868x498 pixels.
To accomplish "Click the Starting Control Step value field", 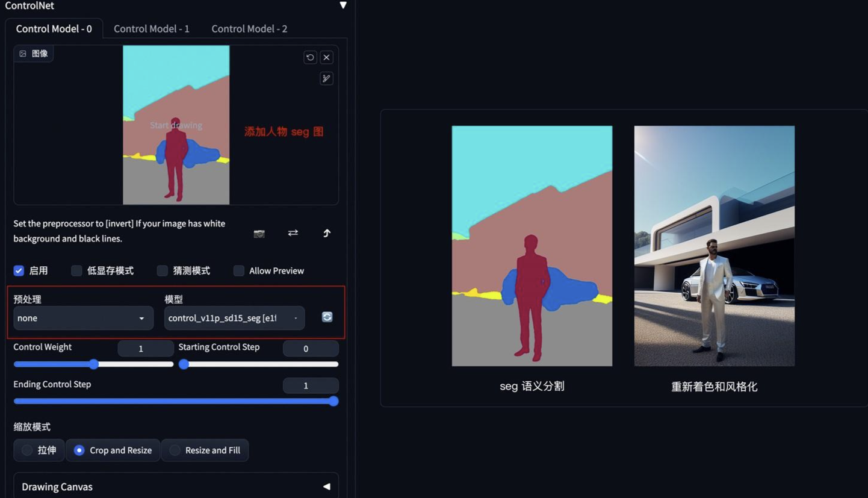I will (311, 349).
